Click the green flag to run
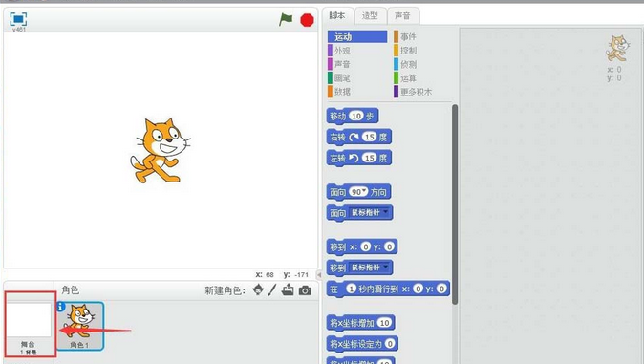The width and height of the screenshot is (644, 364). tap(286, 19)
